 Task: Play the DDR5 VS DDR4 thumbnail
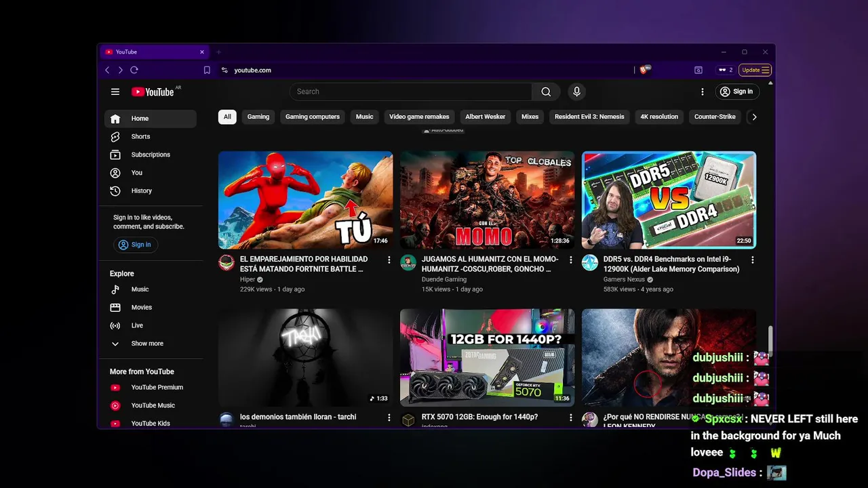(x=669, y=200)
